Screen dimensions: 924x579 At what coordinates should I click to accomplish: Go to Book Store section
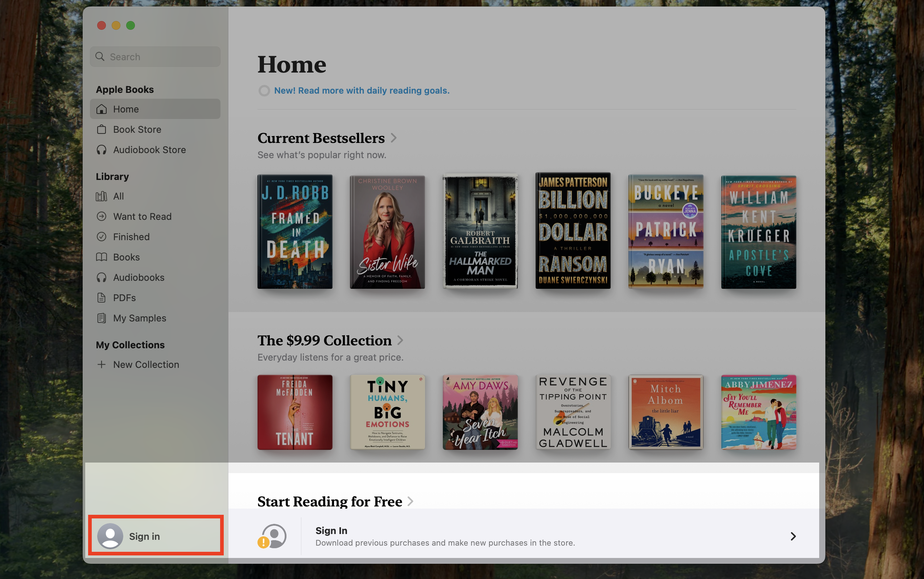coord(155,130)
